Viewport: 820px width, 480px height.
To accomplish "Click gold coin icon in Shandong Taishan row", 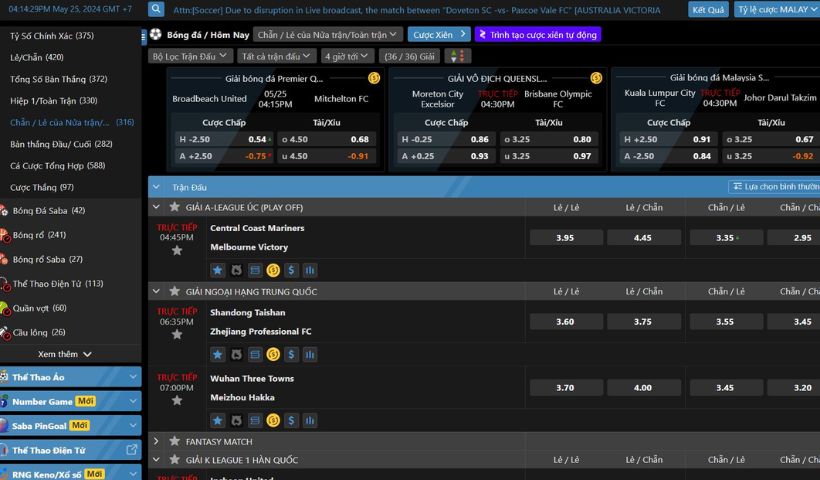I will click(273, 355).
